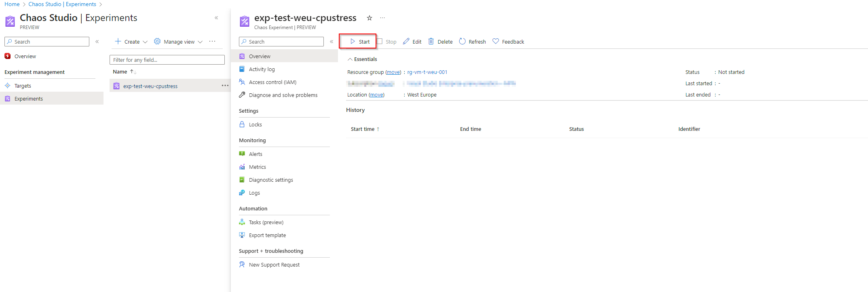Screen dimensions: 868x292
Task: Open the ellipsis menu beside experiment title
Action: click(x=382, y=18)
